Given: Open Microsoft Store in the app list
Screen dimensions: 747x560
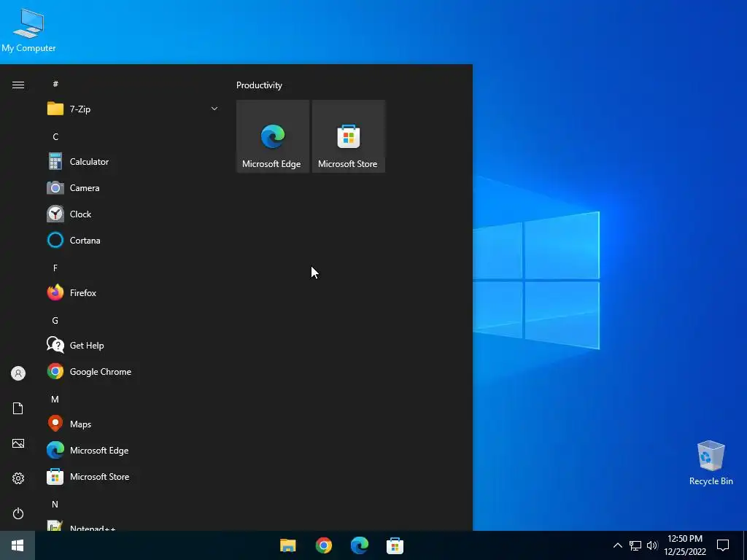Looking at the screenshot, I should coord(133,477).
